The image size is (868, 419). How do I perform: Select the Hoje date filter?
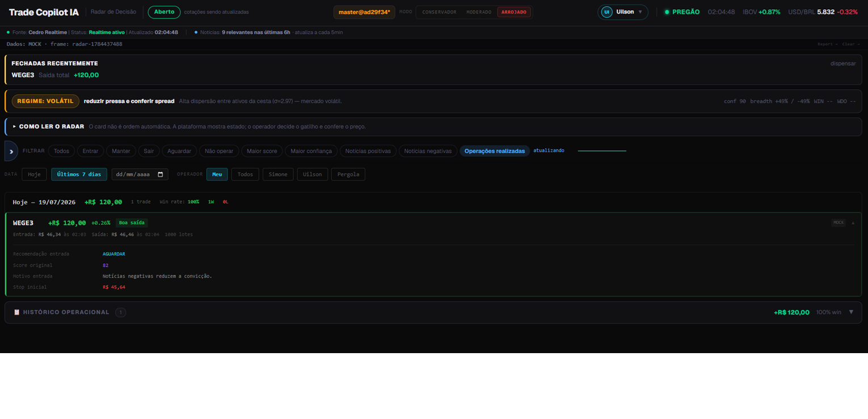click(x=34, y=174)
